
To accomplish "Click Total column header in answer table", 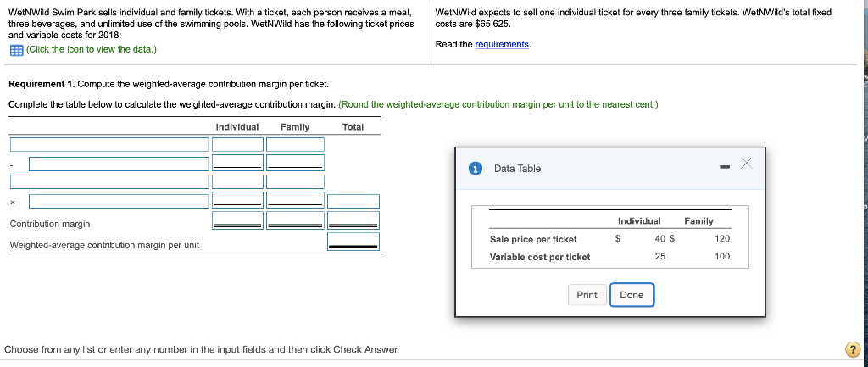I will pos(353,127).
